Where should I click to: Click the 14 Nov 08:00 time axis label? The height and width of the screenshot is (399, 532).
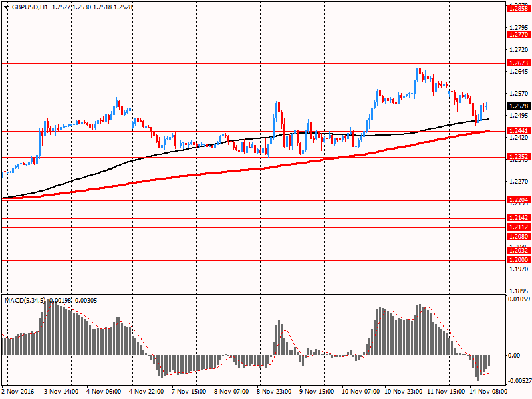489,391
